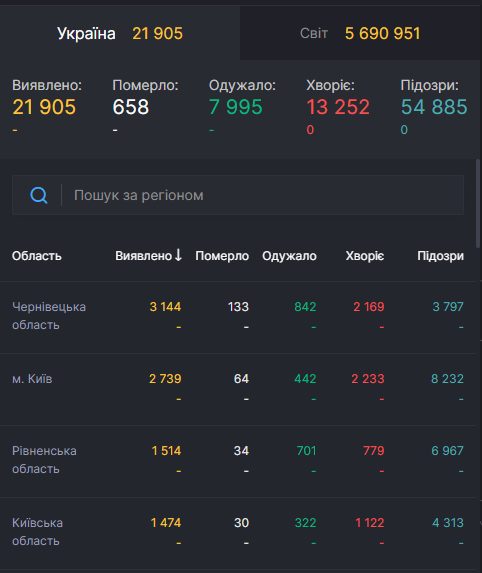The height and width of the screenshot is (573, 482).
Task: Sort table by Підозри column header
Action: pyautogui.click(x=440, y=256)
